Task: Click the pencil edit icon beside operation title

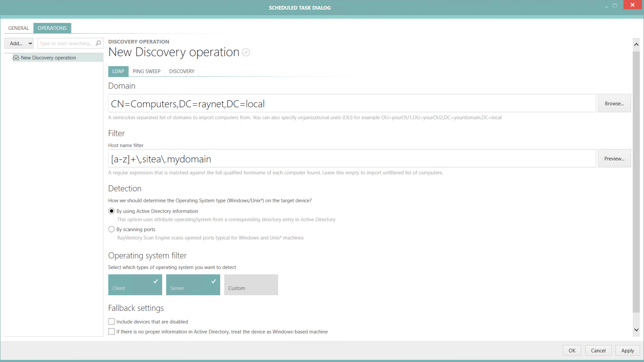Action: pyautogui.click(x=245, y=52)
